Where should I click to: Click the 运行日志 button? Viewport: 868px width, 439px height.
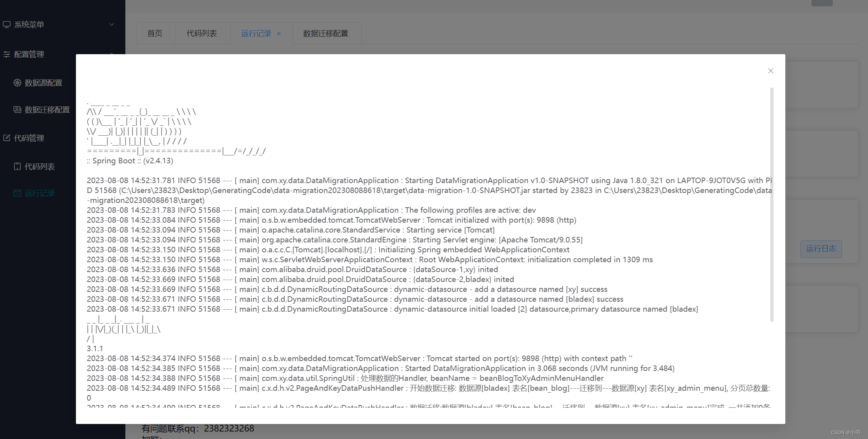point(821,249)
